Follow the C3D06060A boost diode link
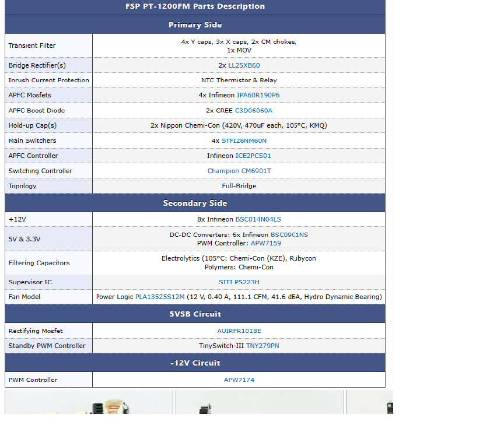 (254, 110)
